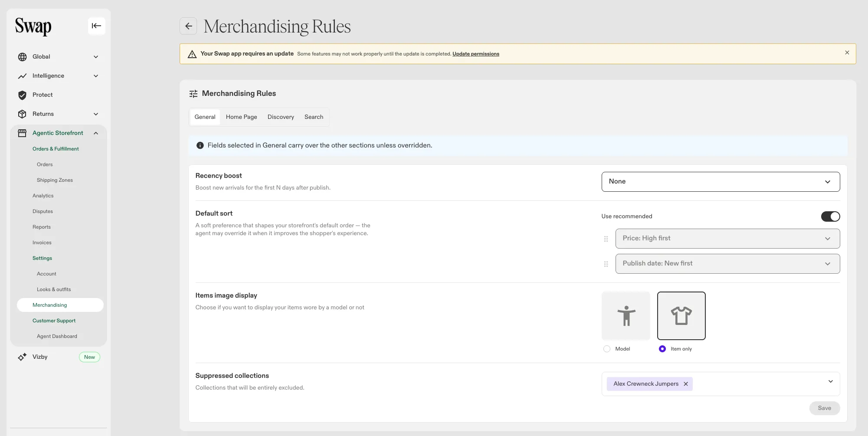The width and height of the screenshot is (868, 436).
Task: Click the Vizby sparkle icon
Action: click(23, 357)
